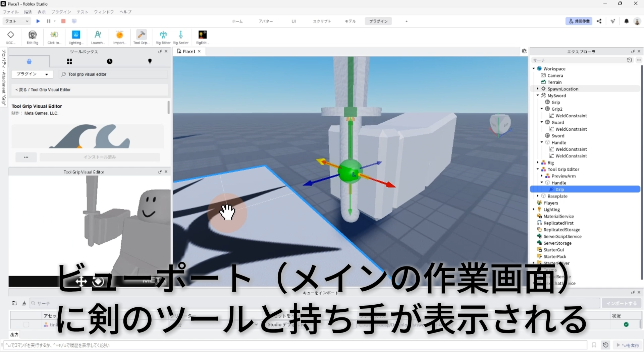Click the green move gizmo center sphere

coord(350,172)
